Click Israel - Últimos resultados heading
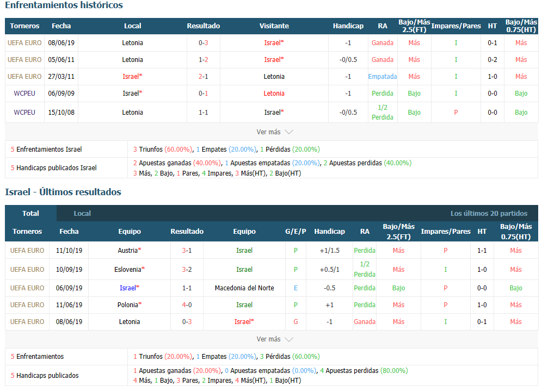542x392 pixels. (x=63, y=192)
